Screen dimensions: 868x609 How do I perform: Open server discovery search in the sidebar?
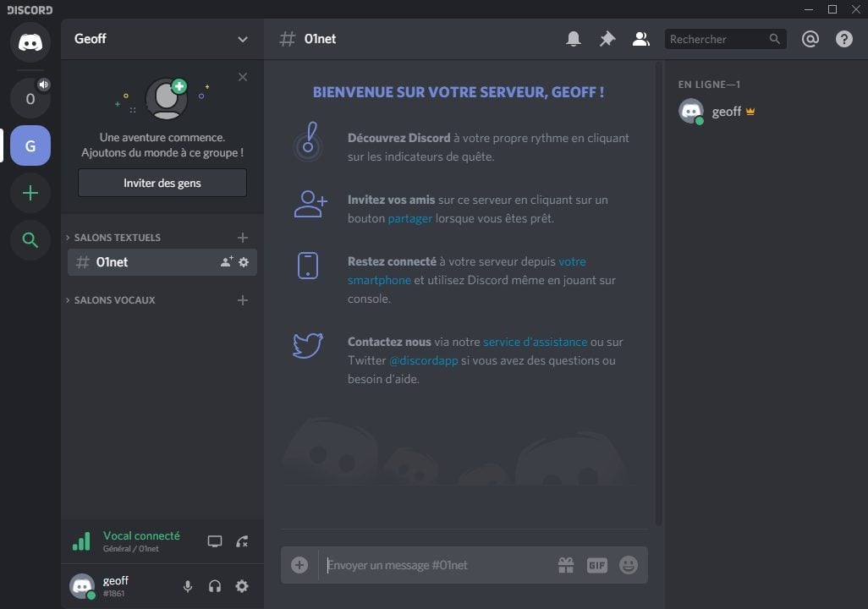click(30, 239)
